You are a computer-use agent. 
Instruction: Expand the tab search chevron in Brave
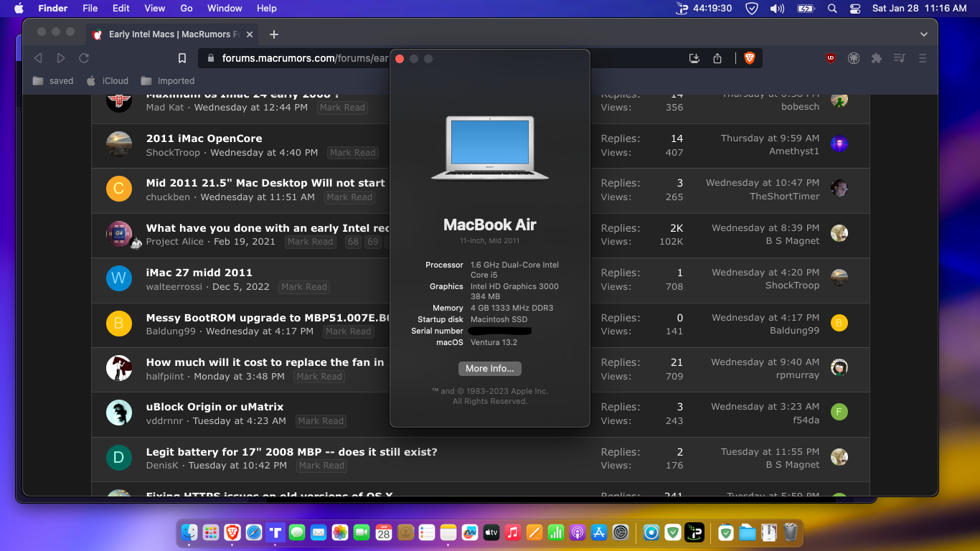(923, 34)
